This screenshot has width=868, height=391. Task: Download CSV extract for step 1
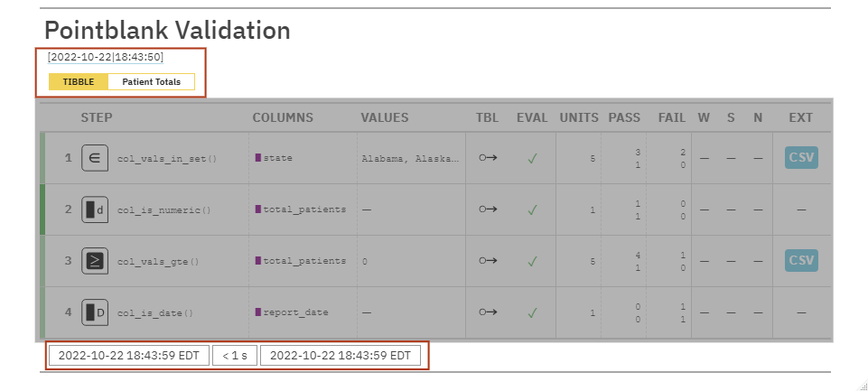pyautogui.click(x=801, y=158)
